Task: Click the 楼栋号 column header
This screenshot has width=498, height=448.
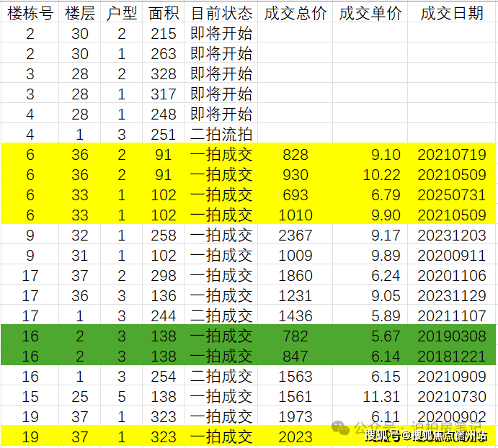Action: coord(30,14)
